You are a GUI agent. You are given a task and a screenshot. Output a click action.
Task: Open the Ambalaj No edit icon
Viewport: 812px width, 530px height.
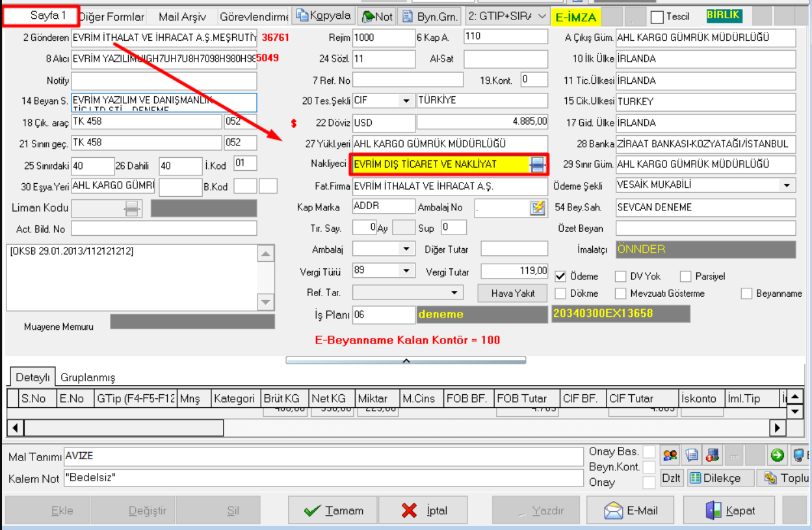538,207
